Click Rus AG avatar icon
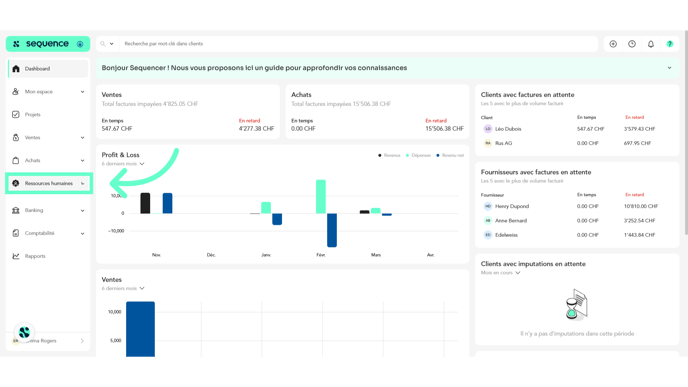This screenshot has width=688, height=387. (x=488, y=143)
